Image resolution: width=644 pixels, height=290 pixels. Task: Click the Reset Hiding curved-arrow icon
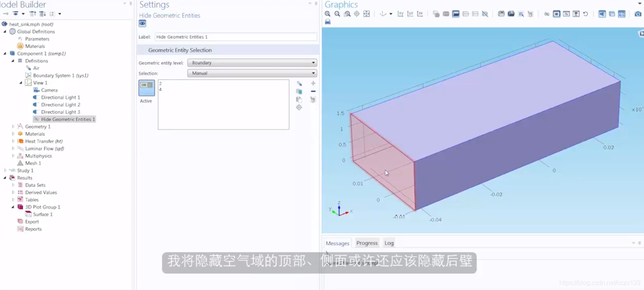586,14
